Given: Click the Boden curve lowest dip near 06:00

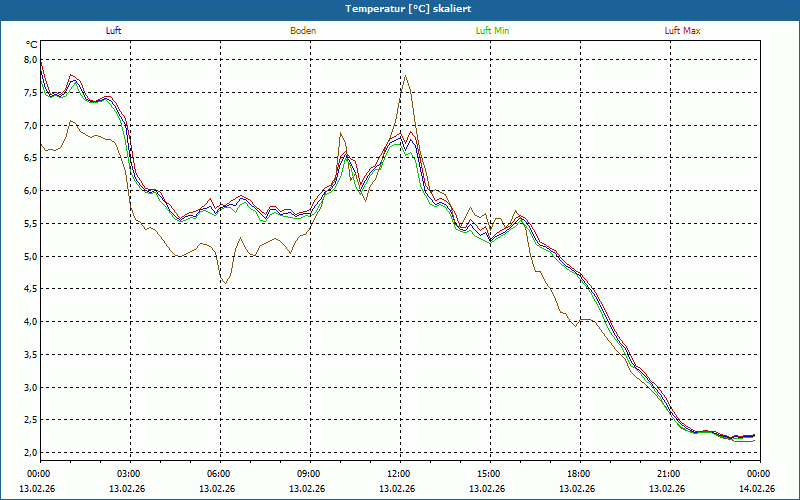Looking at the screenshot, I should (x=225, y=284).
